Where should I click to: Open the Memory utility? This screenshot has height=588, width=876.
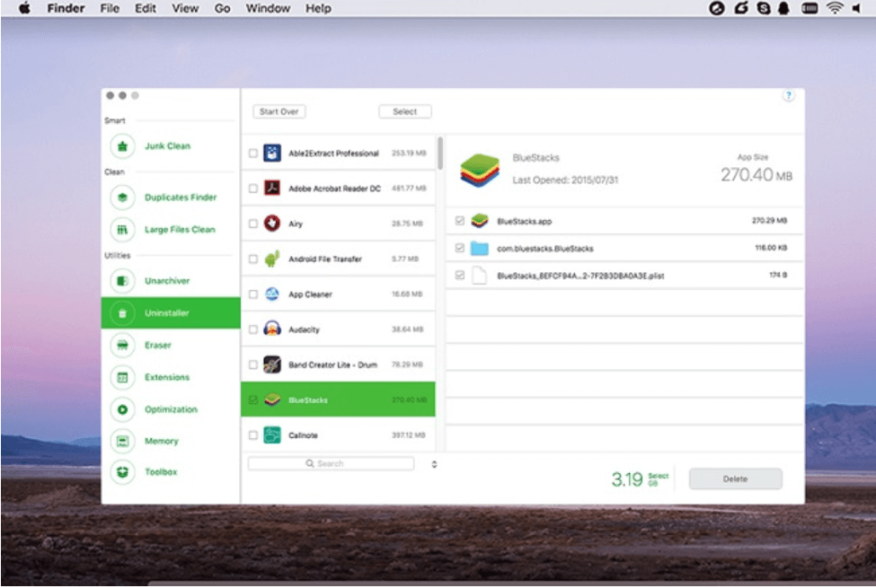coord(162,441)
